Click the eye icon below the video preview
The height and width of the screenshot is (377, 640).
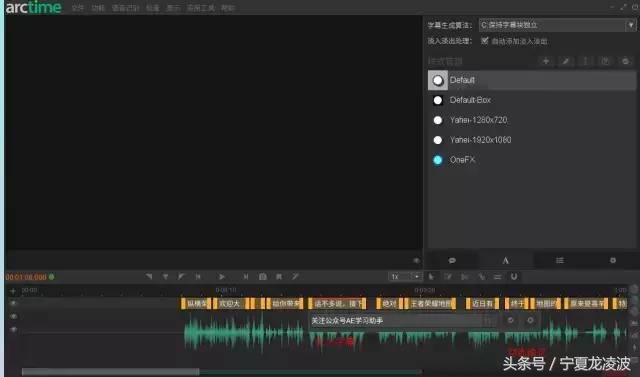(416, 260)
